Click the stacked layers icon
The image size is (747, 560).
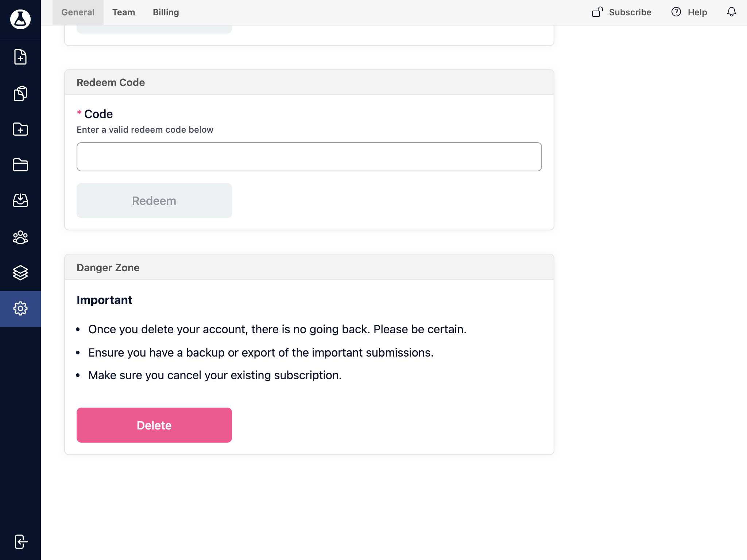(x=20, y=273)
